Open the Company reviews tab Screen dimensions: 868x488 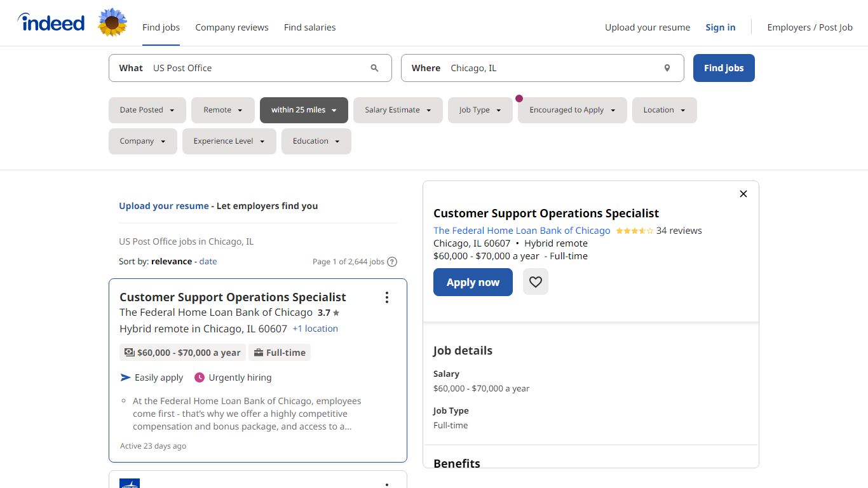[x=232, y=27]
